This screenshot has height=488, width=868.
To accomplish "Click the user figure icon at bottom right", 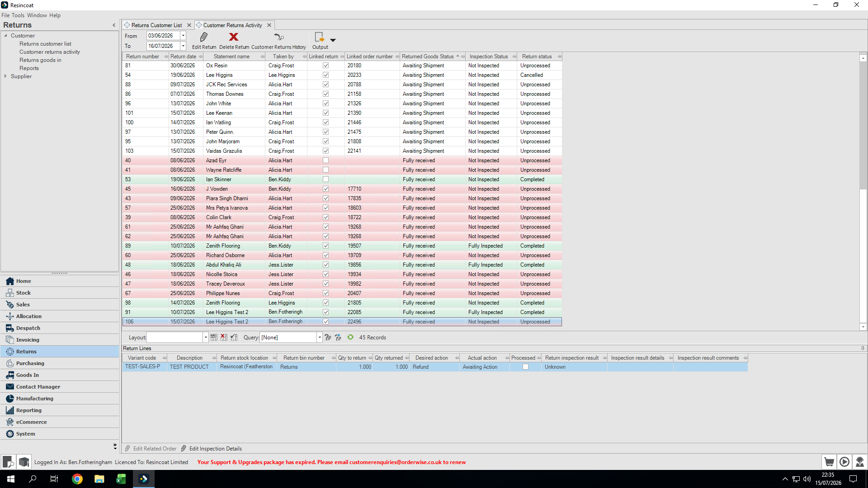I will (x=860, y=462).
